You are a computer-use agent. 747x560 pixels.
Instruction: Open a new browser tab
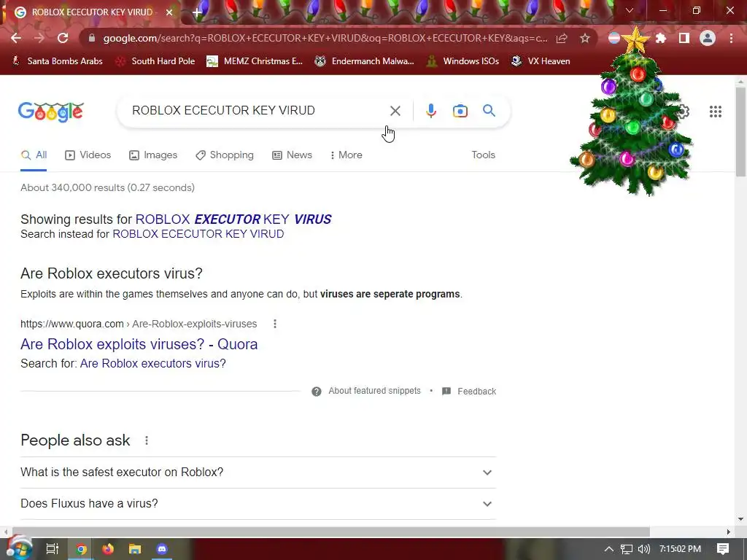click(x=197, y=12)
